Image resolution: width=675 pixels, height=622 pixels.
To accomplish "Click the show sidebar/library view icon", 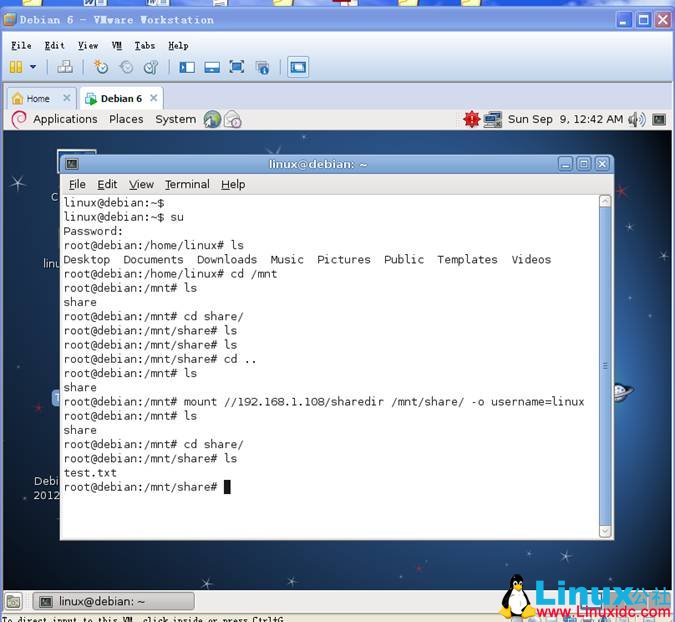I will tap(187, 67).
